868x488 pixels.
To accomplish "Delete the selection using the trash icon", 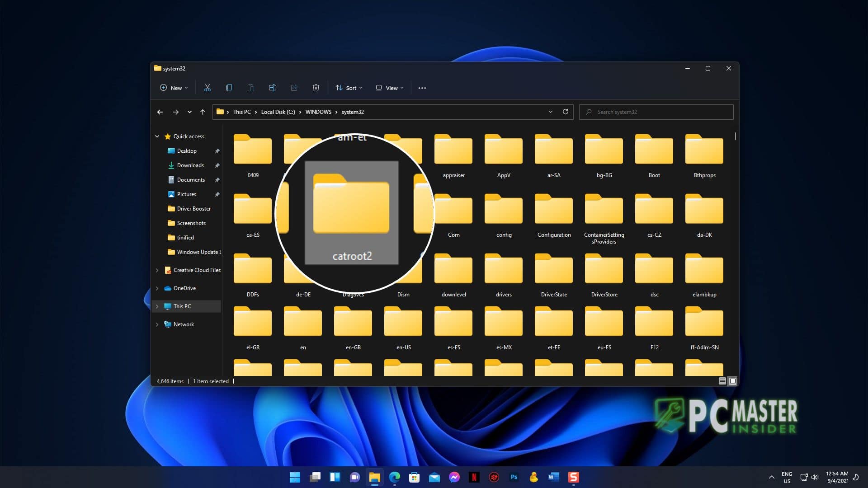I will click(316, 88).
